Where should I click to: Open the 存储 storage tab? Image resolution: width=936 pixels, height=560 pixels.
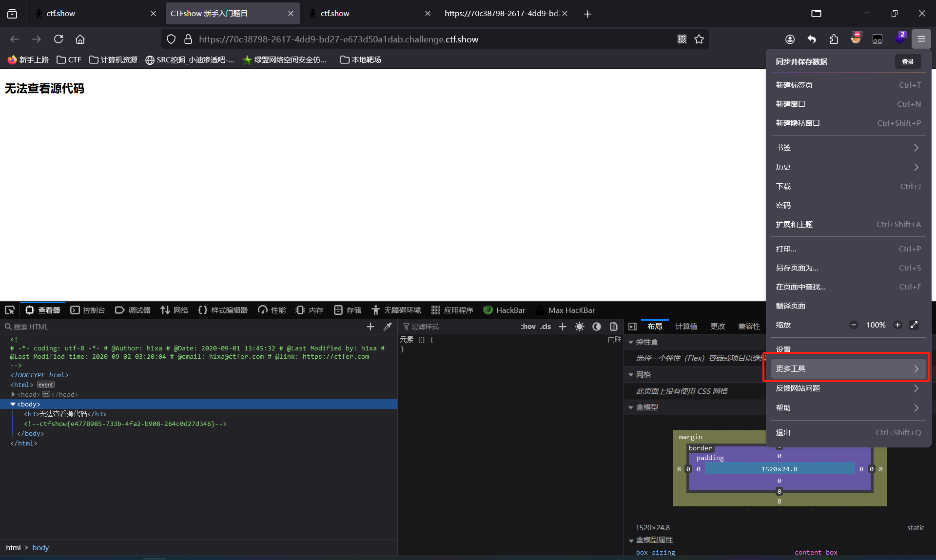(348, 310)
